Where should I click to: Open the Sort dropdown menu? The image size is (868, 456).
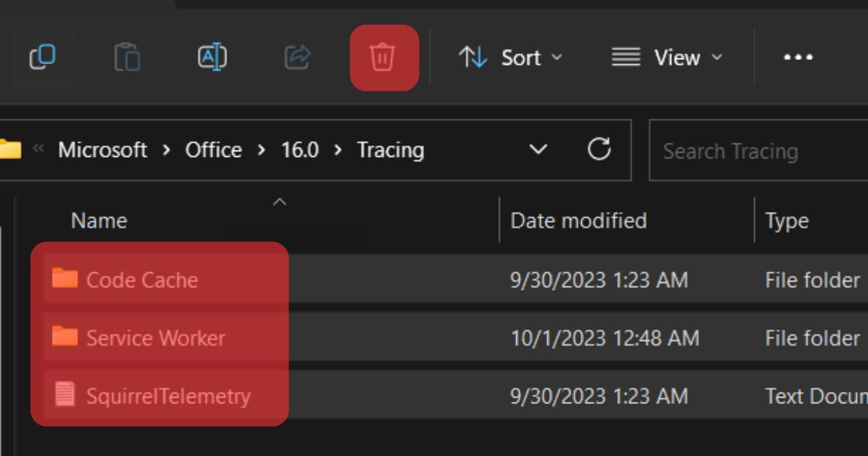tap(511, 58)
